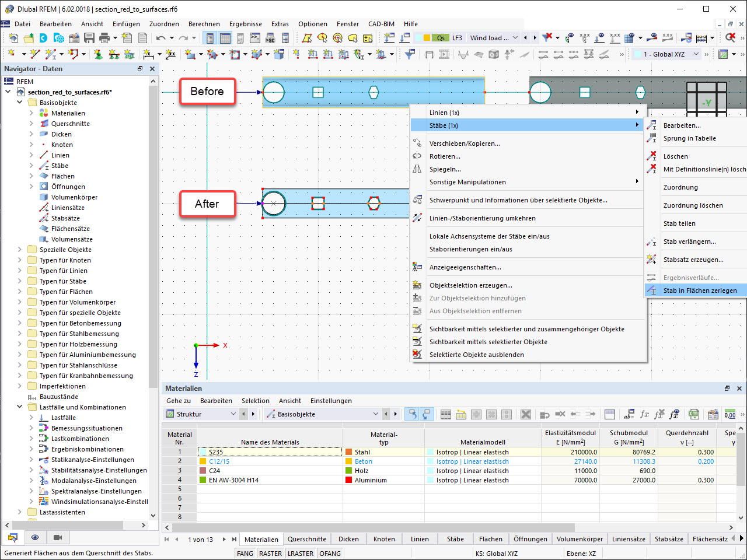Click the Block Manager cubes icon
This screenshot has width=747, height=560.
[59, 38]
